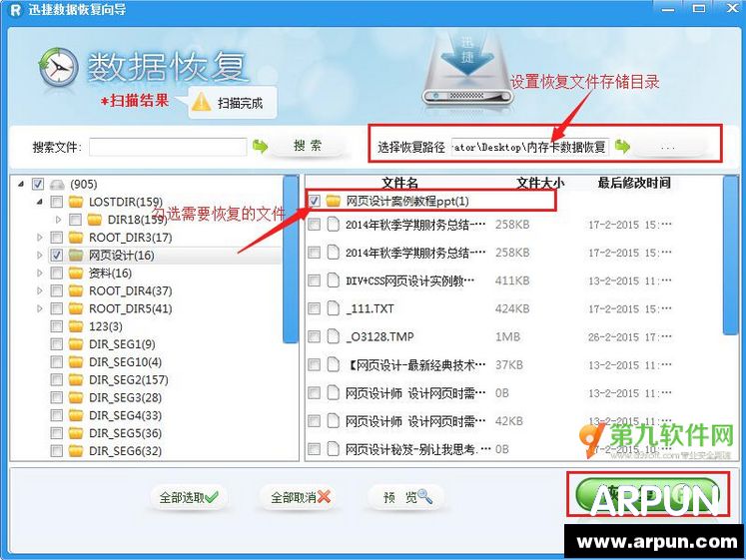
Task: Click the DIR_SEG2(157) folder icon
Action: point(76,380)
